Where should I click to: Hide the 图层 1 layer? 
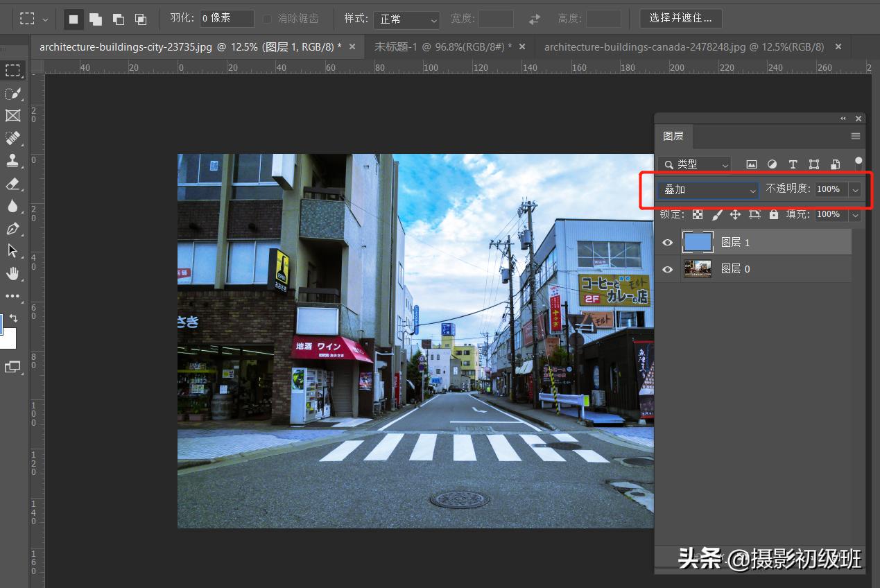click(666, 242)
